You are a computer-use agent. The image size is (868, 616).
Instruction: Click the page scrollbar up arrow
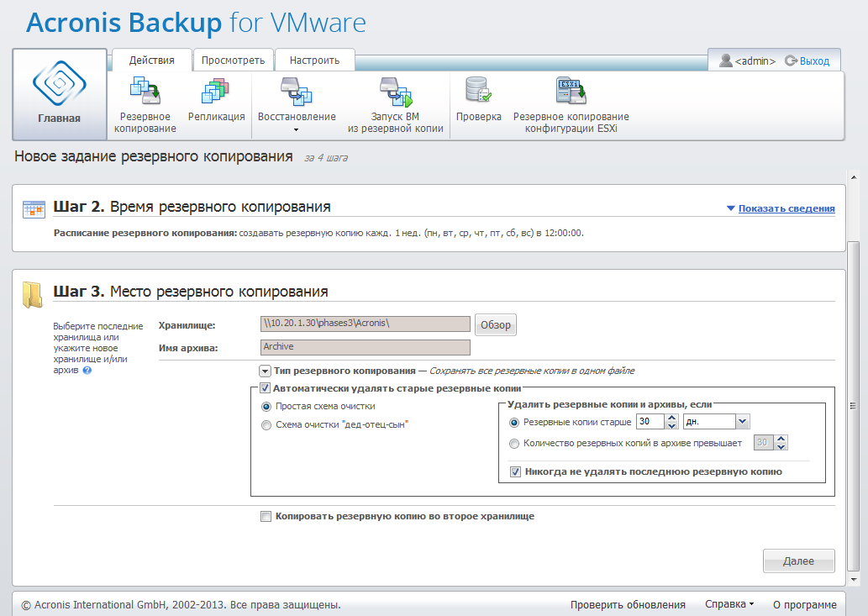854,177
